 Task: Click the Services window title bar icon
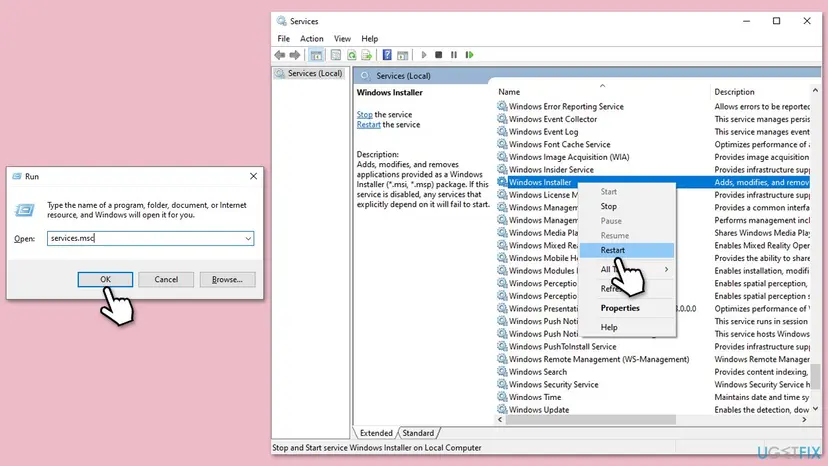coord(281,21)
